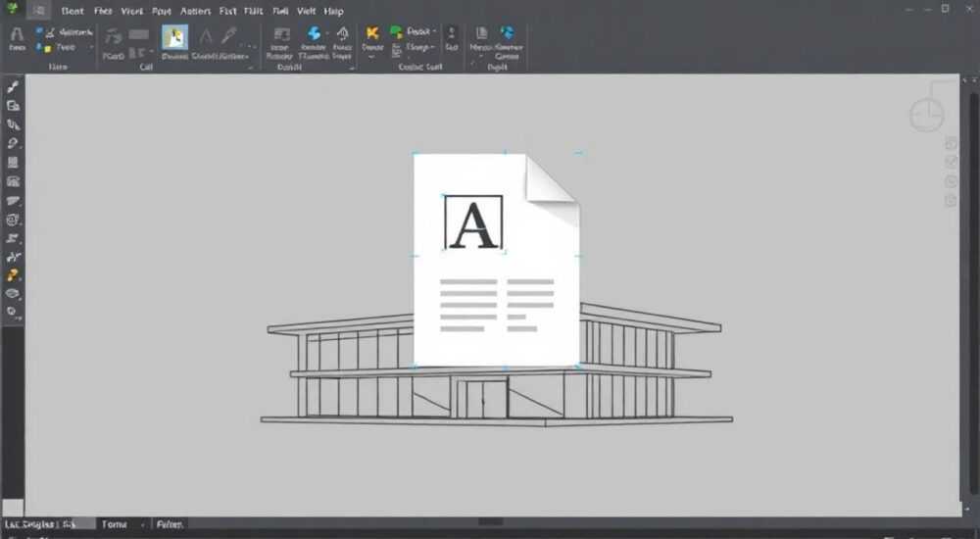Click the white swatch at bottom-left corner
Screen dimensions: 980x539
[13, 508]
